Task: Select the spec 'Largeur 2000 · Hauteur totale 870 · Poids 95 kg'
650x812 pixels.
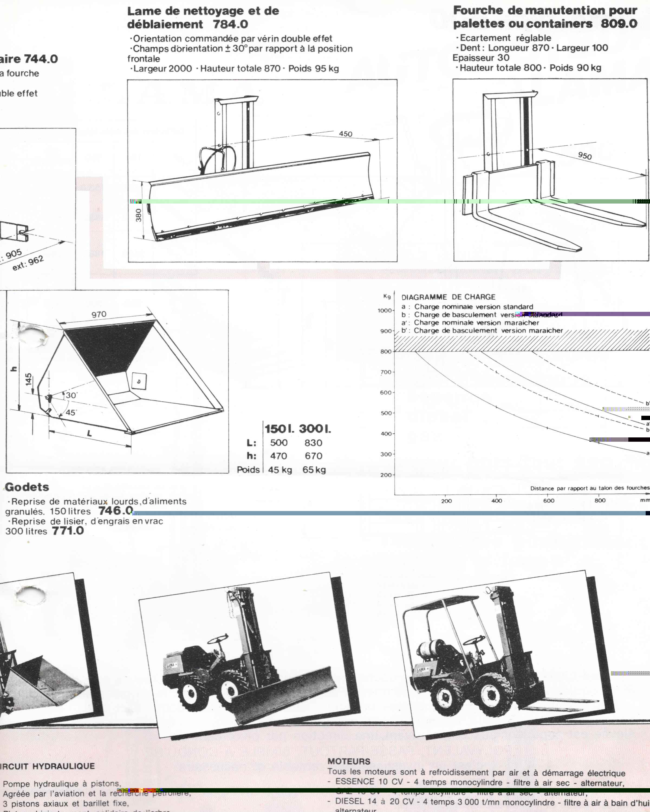Action: (x=234, y=68)
